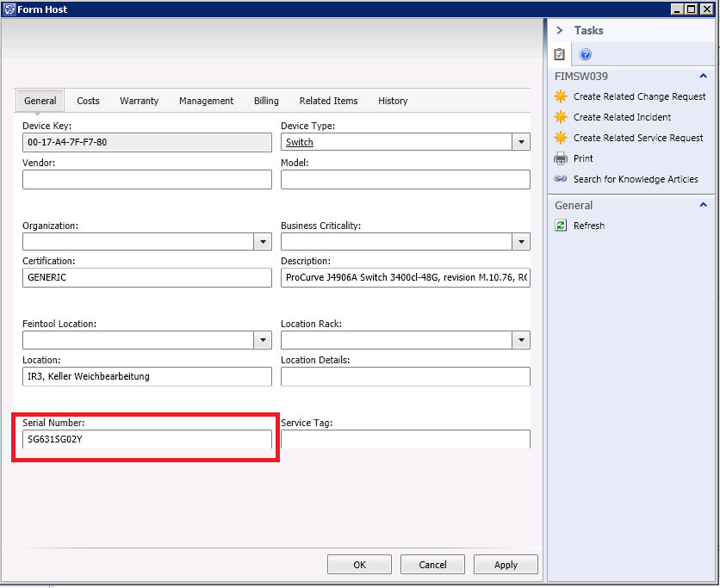Screen dimensions: 720x588
Task: Click the green Refresh icon
Action: point(560,226)
